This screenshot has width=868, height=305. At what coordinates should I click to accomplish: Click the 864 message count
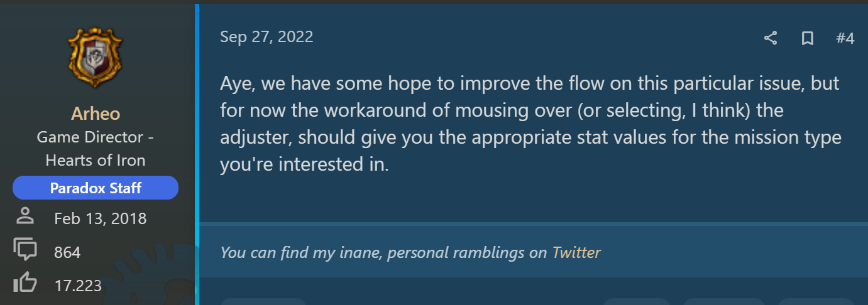tap(68, 252)
